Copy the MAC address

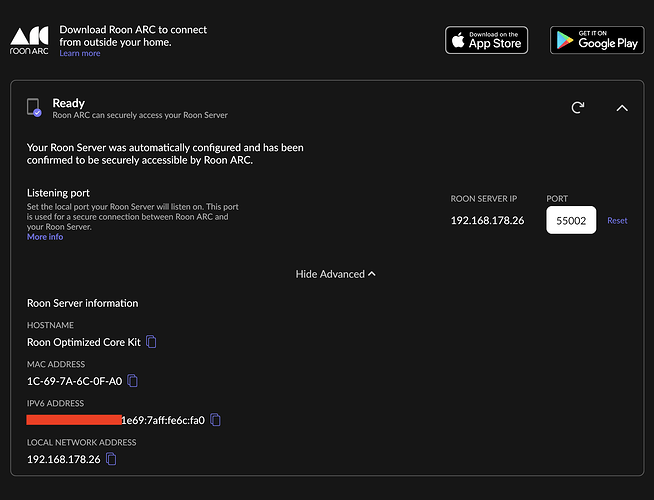(x=132, y=381)
